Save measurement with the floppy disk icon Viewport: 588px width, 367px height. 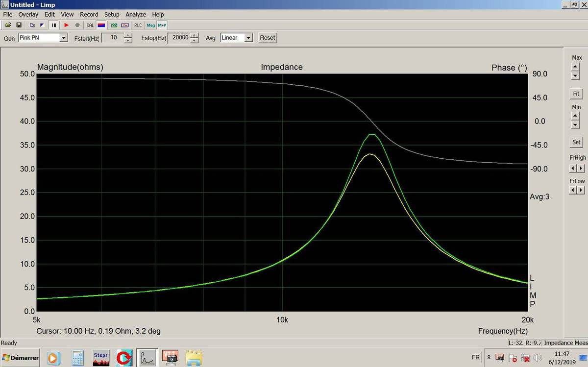pyautogui.click(x=19, y=25)
